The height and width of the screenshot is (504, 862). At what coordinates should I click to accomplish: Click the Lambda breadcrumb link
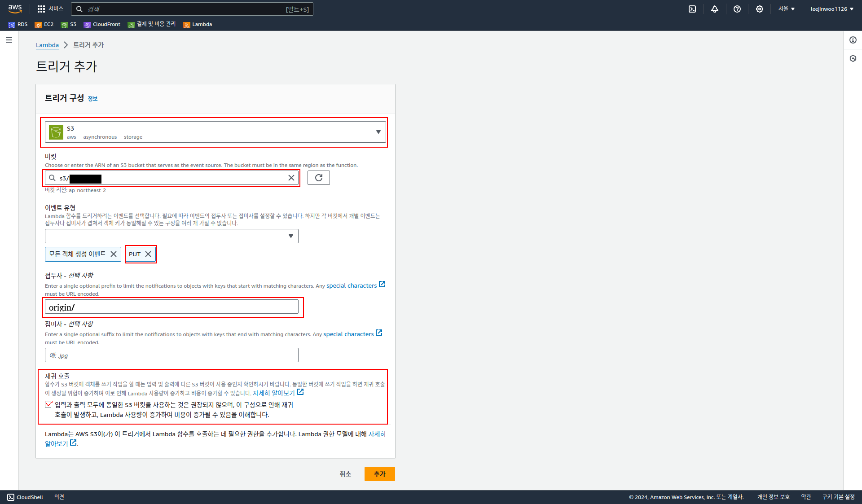point(47,45)
